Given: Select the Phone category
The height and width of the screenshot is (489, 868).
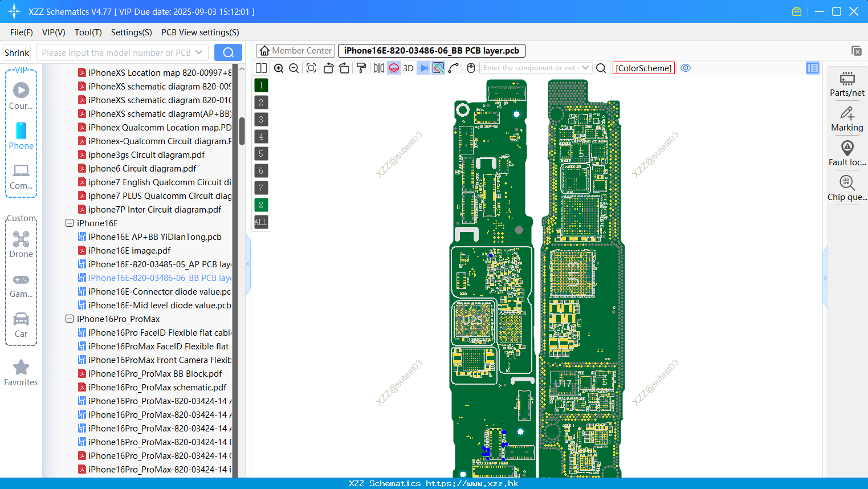Looking at the screenshot, I should tap(21, 136).
